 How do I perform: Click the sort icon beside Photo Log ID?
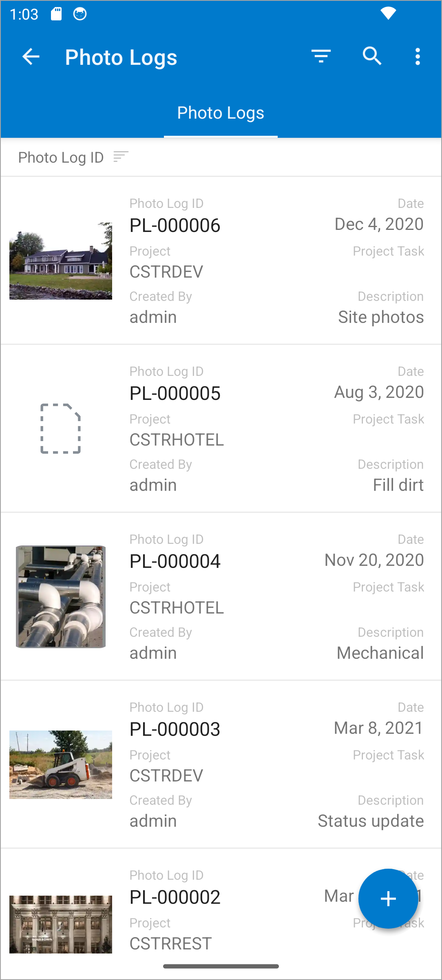tap(121, 157)
